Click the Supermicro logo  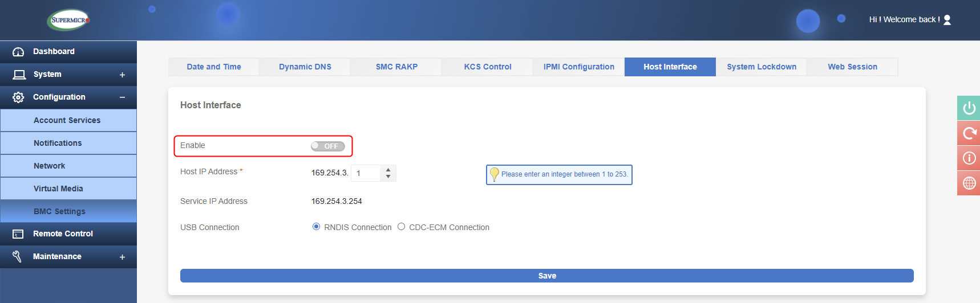tap(69, 20)
